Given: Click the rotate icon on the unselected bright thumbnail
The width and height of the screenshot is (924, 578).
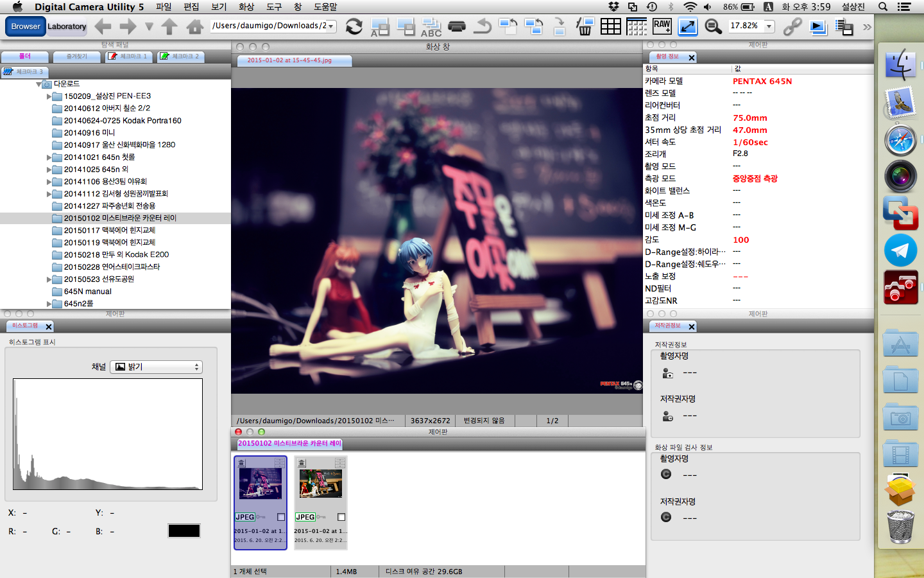Looking at the screenshot, I should pos(302,463).
